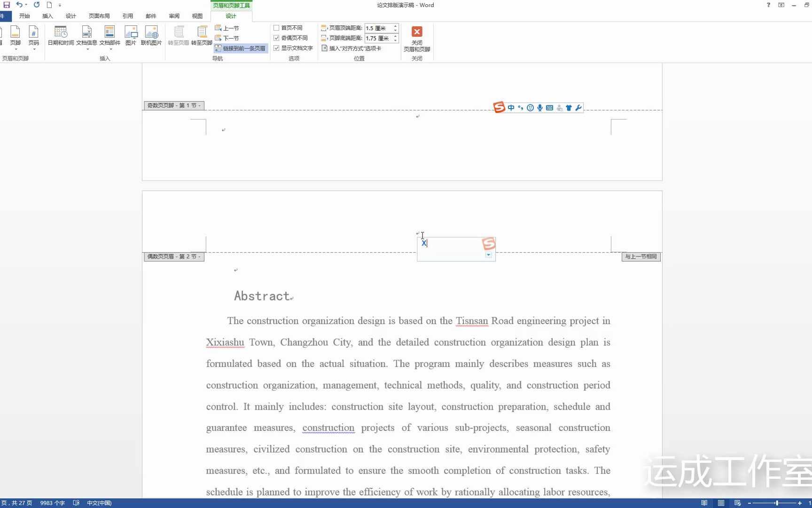
Task: Open the proofing errors icon in the status bar
Action: click(x=76, y=503)
